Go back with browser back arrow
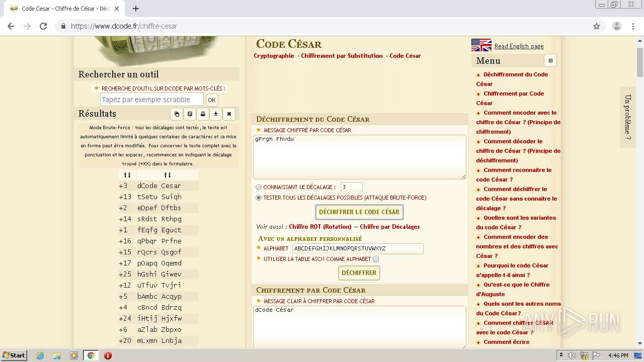 point(11,26)
